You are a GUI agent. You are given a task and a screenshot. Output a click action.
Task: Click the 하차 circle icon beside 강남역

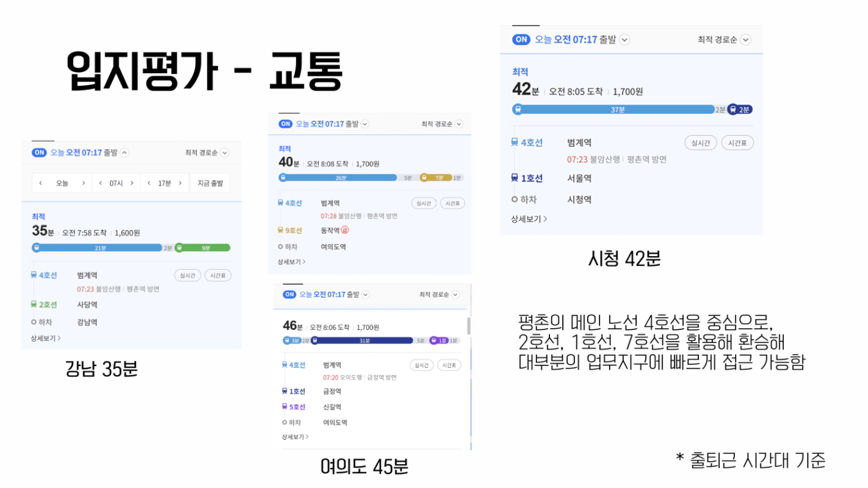(x=34, y=322)
